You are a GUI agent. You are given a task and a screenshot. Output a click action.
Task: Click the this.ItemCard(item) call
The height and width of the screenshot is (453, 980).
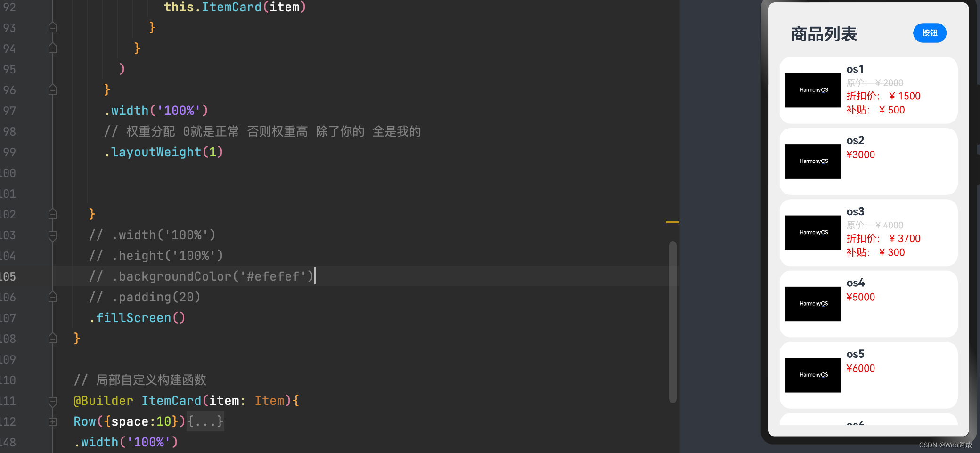click(x=235, y=7)
